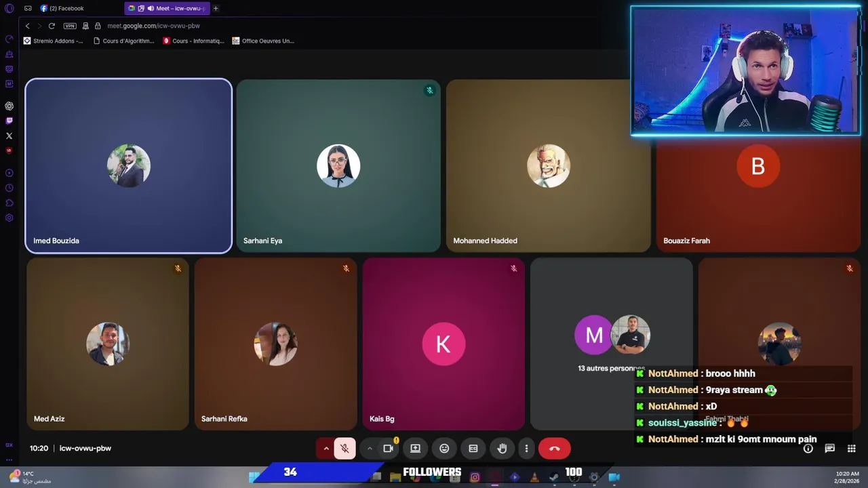The width and height of the screenshot is (868, 488).
Task: Turn on captions in Meet
Action: (x=473, y=448)
